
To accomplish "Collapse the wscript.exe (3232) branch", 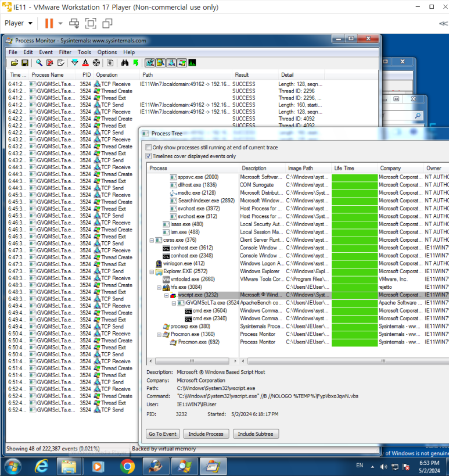I will point(166,295).
